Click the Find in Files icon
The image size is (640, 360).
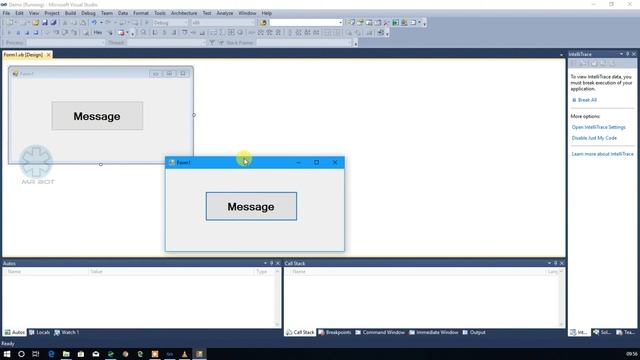coord(263,22)
